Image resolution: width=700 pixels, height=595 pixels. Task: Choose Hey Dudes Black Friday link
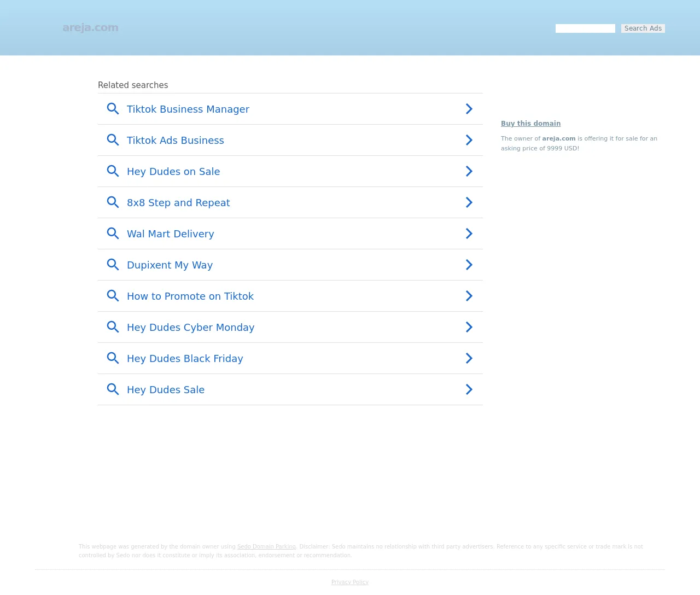[185, 359]
